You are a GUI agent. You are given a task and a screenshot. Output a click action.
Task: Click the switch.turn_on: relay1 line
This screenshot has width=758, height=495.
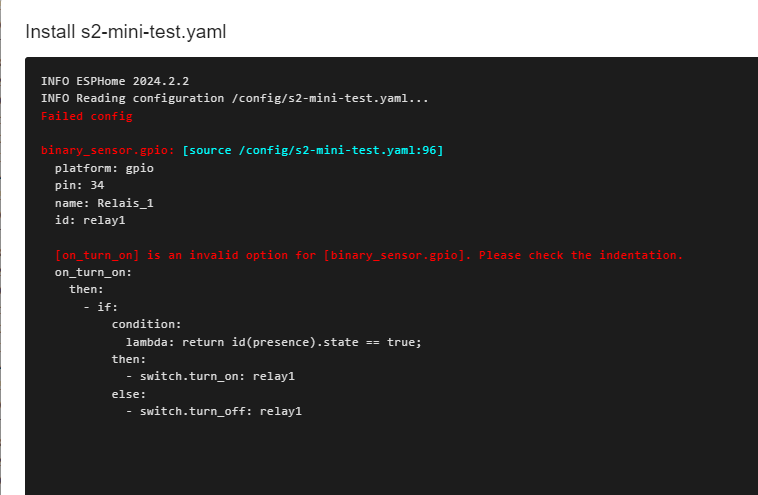(210, 377)
